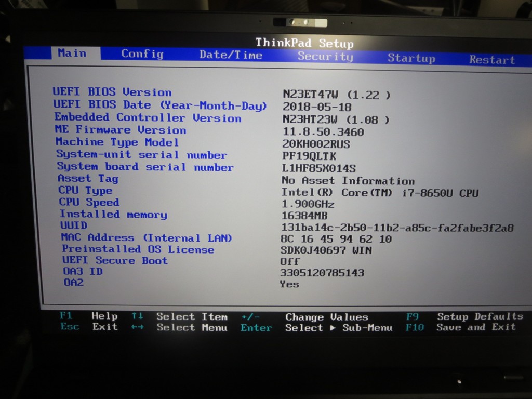Select controller version N23HT23W (1.08)
Image resolution: width=532 pixels, height=399 pixels.
point(336,120)
